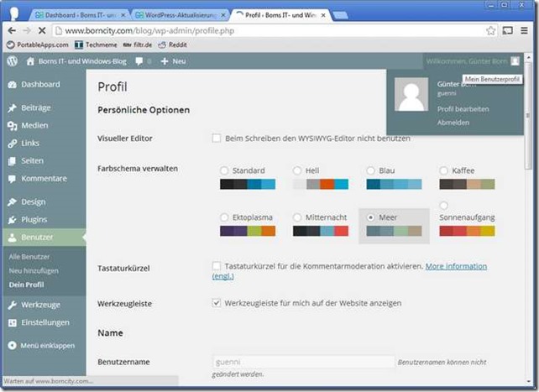Click the Abmelden link
539x392 pixels.
pyautogui.click(x=453, y=123)
